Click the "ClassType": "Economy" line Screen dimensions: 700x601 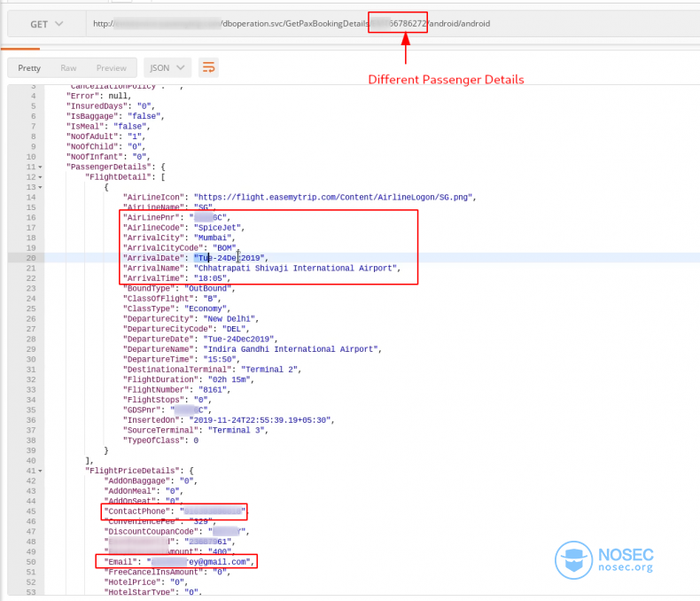tap(176, 309)
